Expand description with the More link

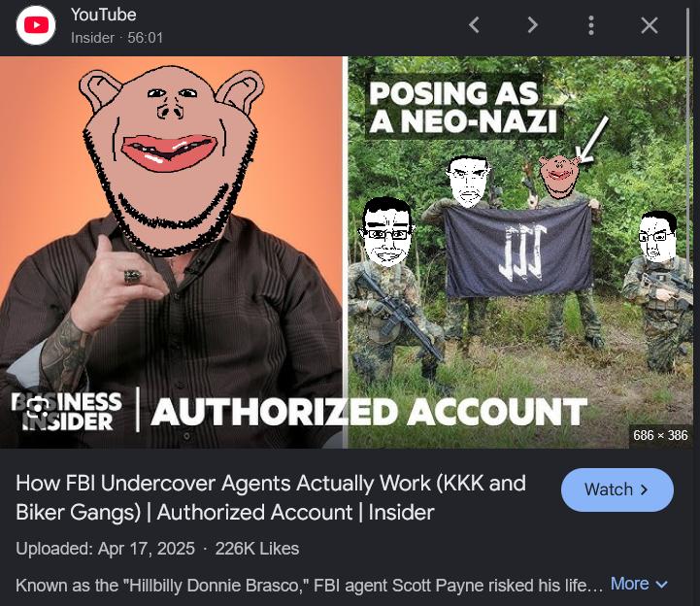629,584
